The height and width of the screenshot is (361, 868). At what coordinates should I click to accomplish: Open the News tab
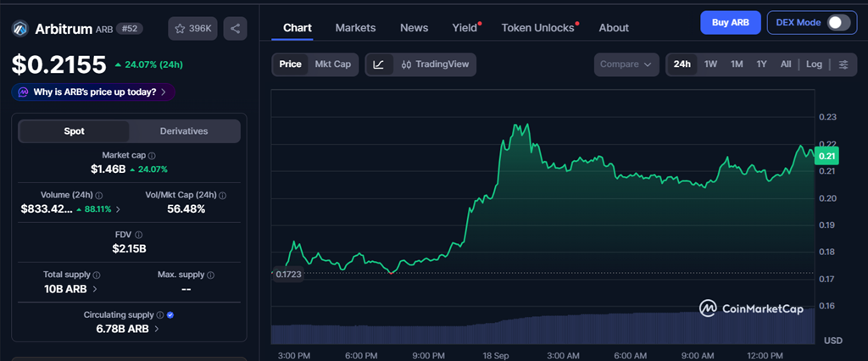pyautogui.click(x=414, y=28)
